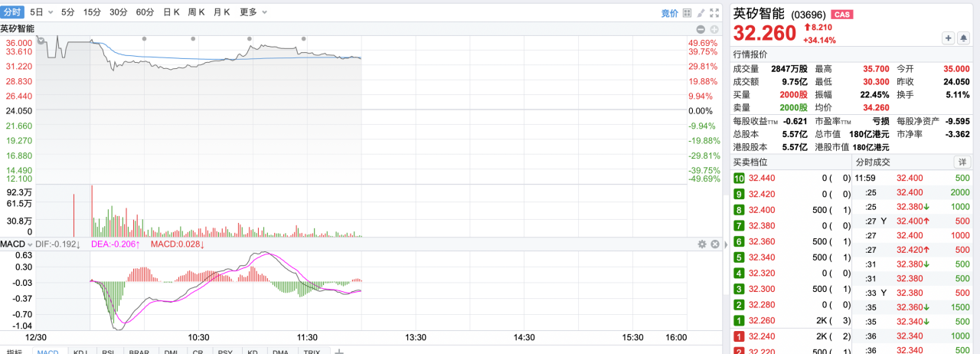Select the sell level 1 price 32.240
This screenshot has width=980, height=354.
click(763, 336)
